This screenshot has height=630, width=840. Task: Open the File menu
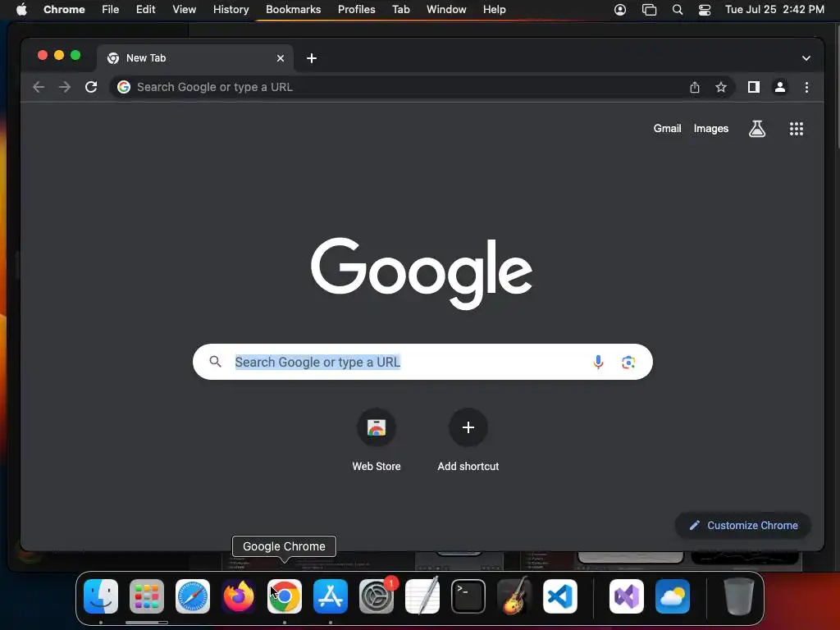(111, 10)
